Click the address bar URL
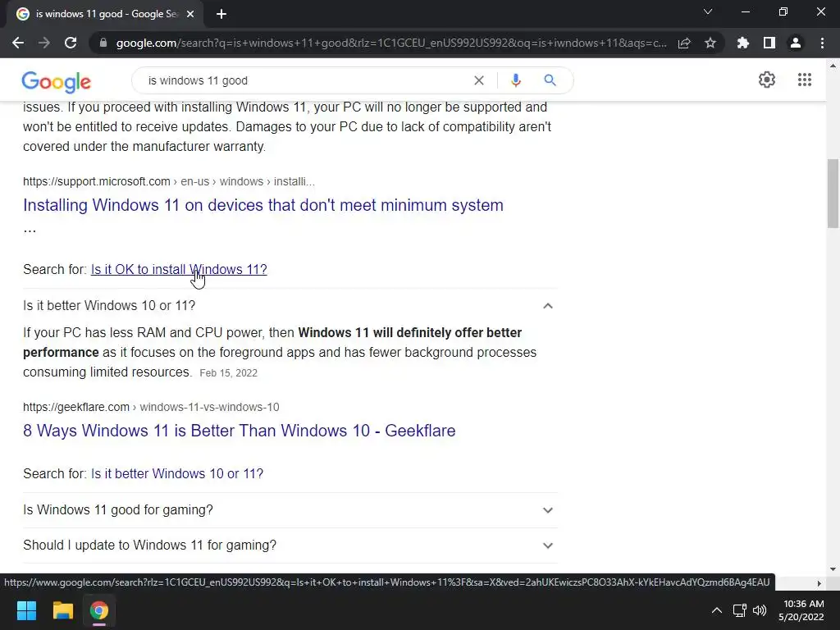840x630 pixels. 391,43
